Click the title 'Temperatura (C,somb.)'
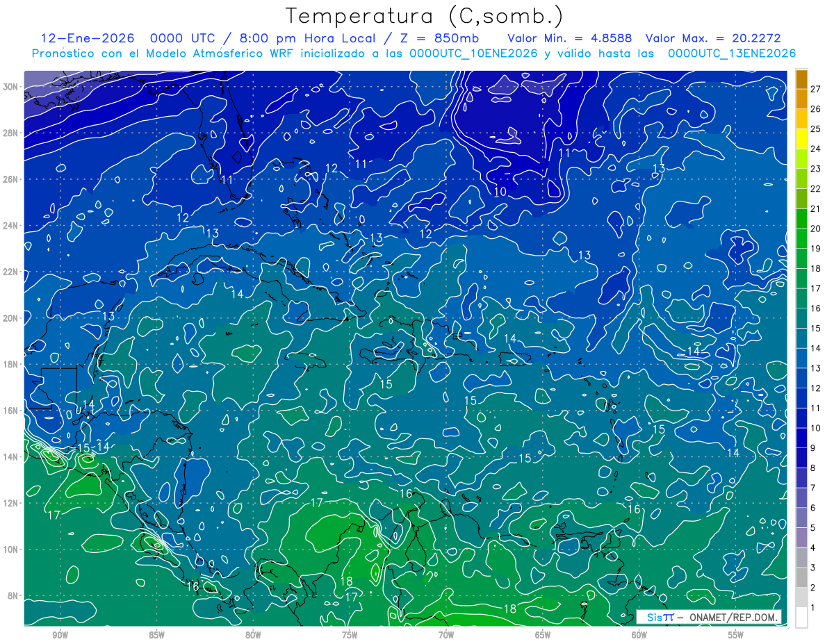This screenshot has height=644, width=834. tap(425, 17)
